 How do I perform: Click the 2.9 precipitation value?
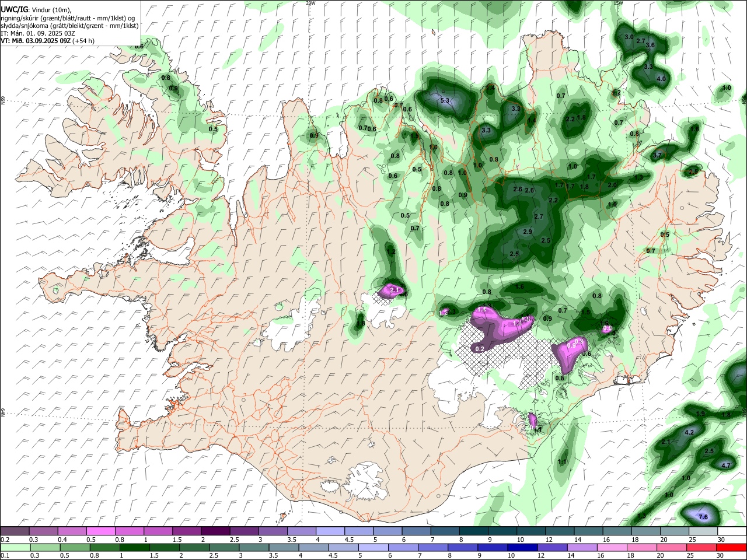528,232
